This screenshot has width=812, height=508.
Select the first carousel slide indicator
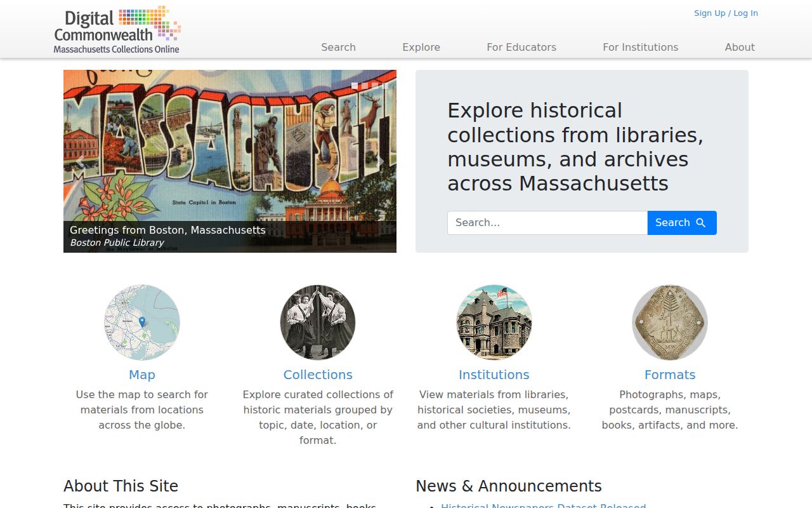tap(355, 86)
